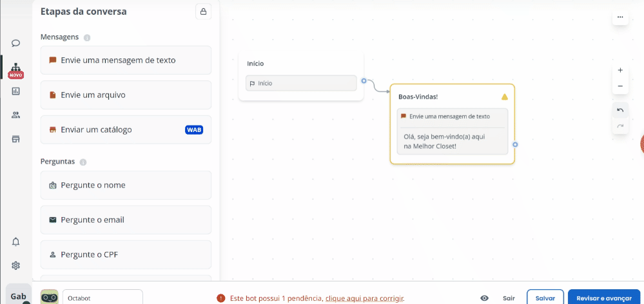Viewport: 644px width, 304px height.
Task: Click the yellow warning triangle on Boas-Vindas
Action: [505, 97]
